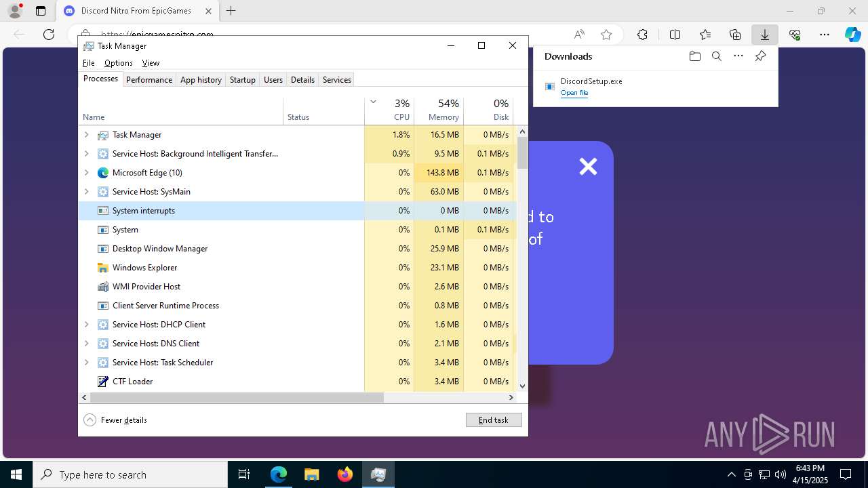868x488 pixels.
Task: Open more options in Downloads panel
Action: coord(738,56)
